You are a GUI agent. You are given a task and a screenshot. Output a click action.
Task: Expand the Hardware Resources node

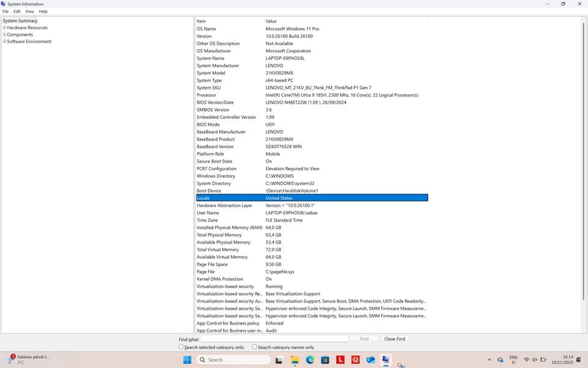click(4, 28)
